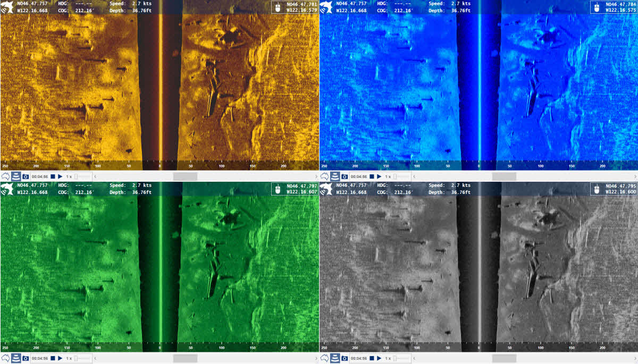Stop playback in the blue panel
638x364 pixels.
(x=372, y=176)
